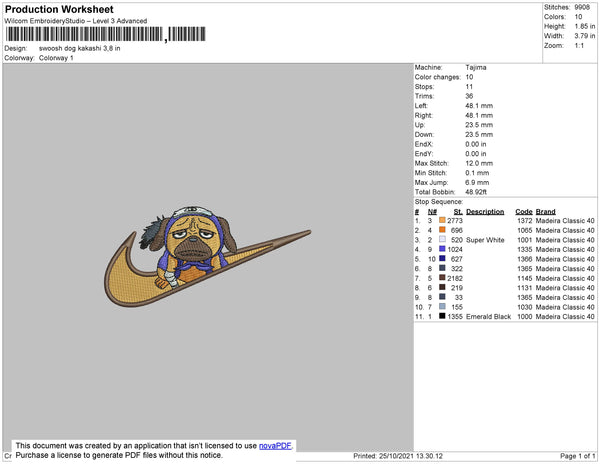Image resolution: width=600 pixels, height=464 pixels.
Task: Select the swatch in stop row 6
Action: pos(442,268)
